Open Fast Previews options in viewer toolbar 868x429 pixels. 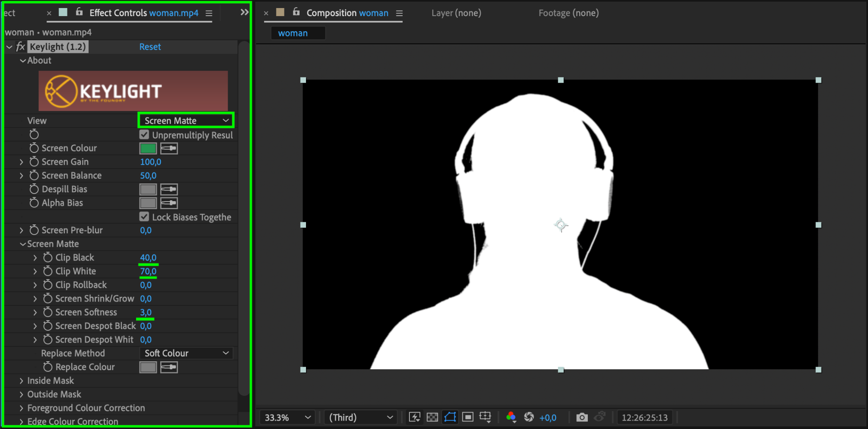point(414,418)
